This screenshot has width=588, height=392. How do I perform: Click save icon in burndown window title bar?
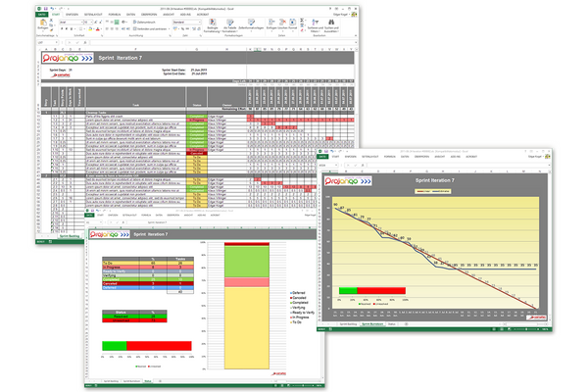(x=326, y=151)
